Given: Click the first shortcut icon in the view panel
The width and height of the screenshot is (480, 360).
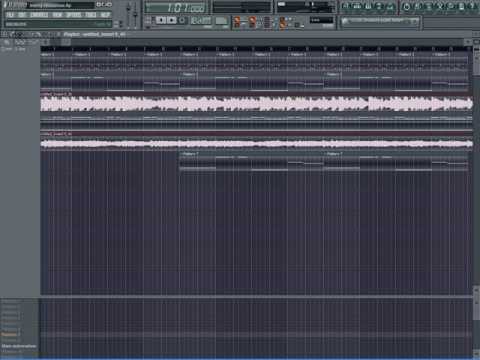Looking at the screenshot, I should coord(346,6).
